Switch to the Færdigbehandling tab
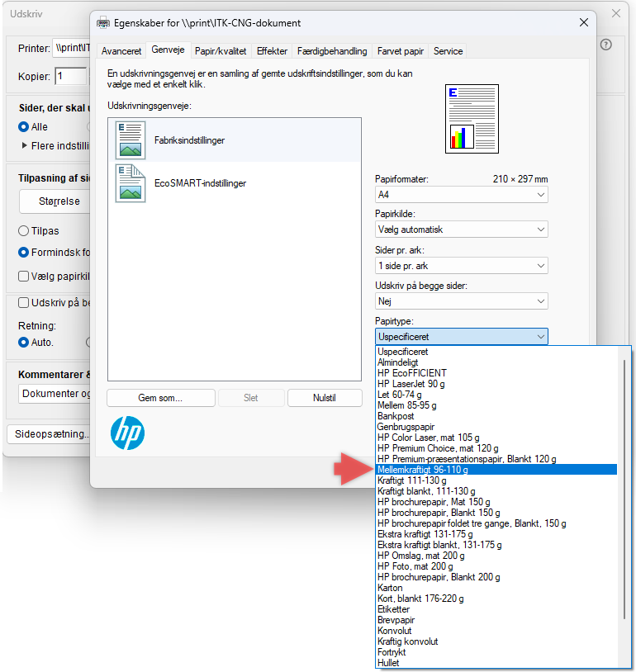 tap(332, 51)
